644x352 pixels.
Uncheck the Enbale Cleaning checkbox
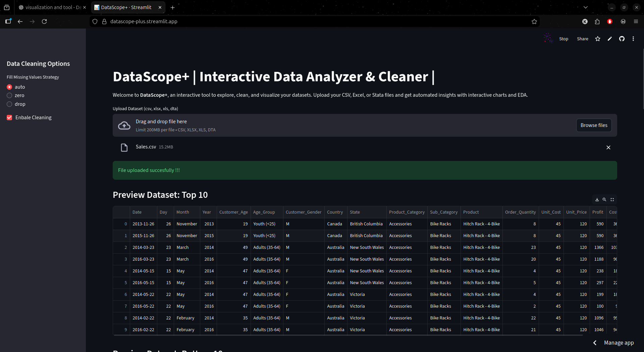[x=9, y=117]
